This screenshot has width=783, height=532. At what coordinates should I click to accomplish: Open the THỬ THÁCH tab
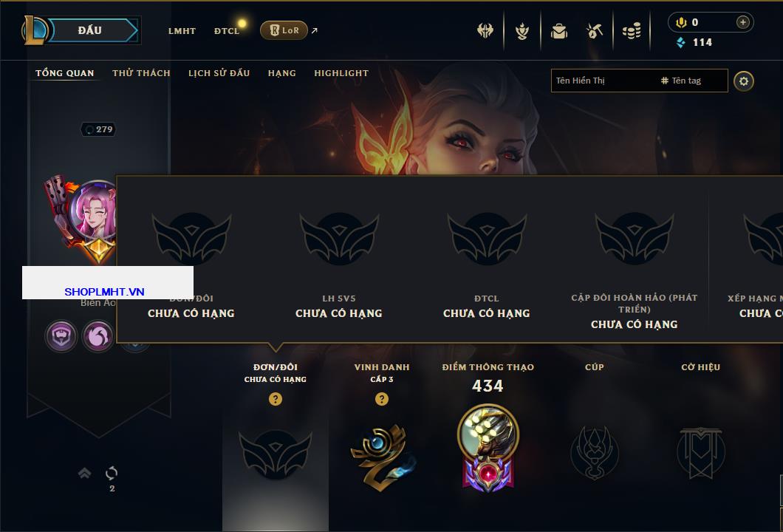141,73
